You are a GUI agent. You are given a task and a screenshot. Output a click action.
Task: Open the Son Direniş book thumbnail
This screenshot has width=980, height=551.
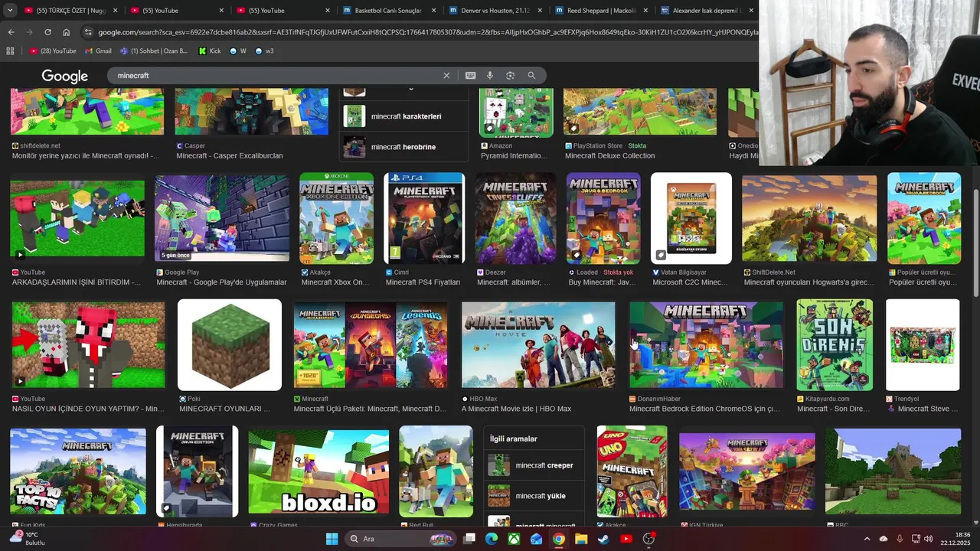pos(835,345)
